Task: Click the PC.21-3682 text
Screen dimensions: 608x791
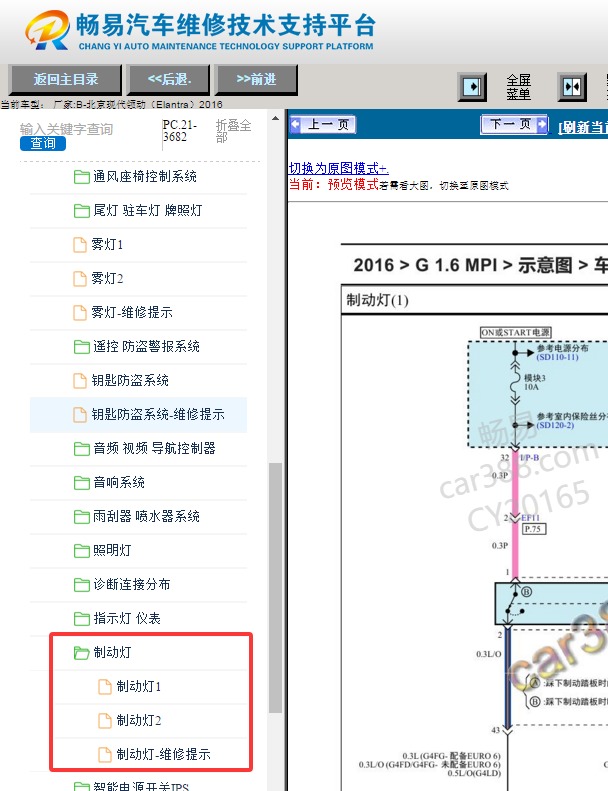Action: point(180,131)
